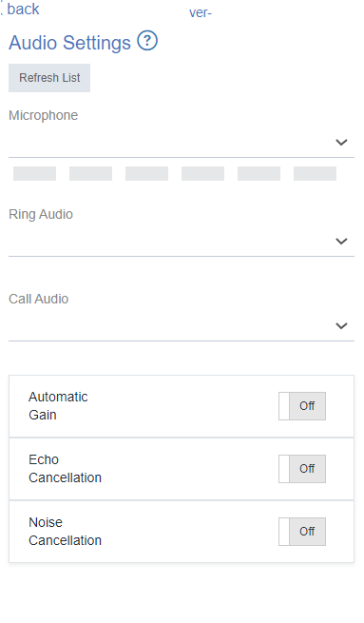Expand the Ring Audio device dropdown
Viewport: 364px width, 623px height.
pos(182,242)
